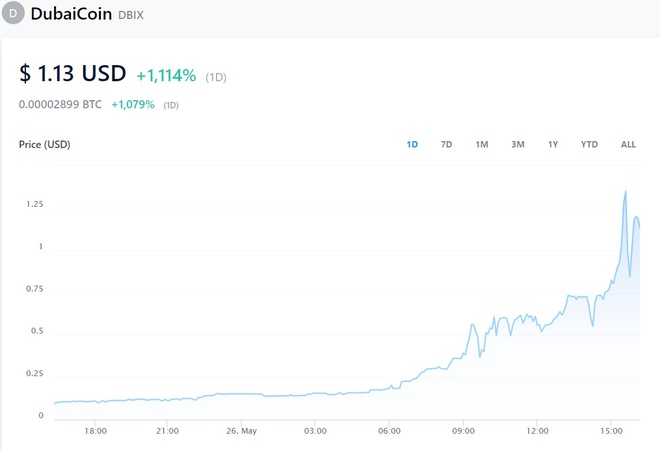Click the +1,079% BTC change value
Viewport: 660px width, 451px height.
(x=133, y=104)
